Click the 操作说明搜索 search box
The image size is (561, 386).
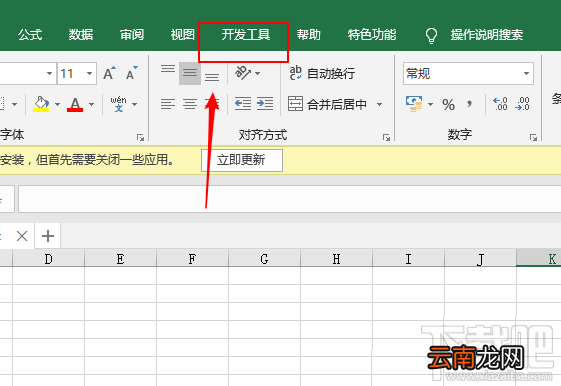pos(487,35)
